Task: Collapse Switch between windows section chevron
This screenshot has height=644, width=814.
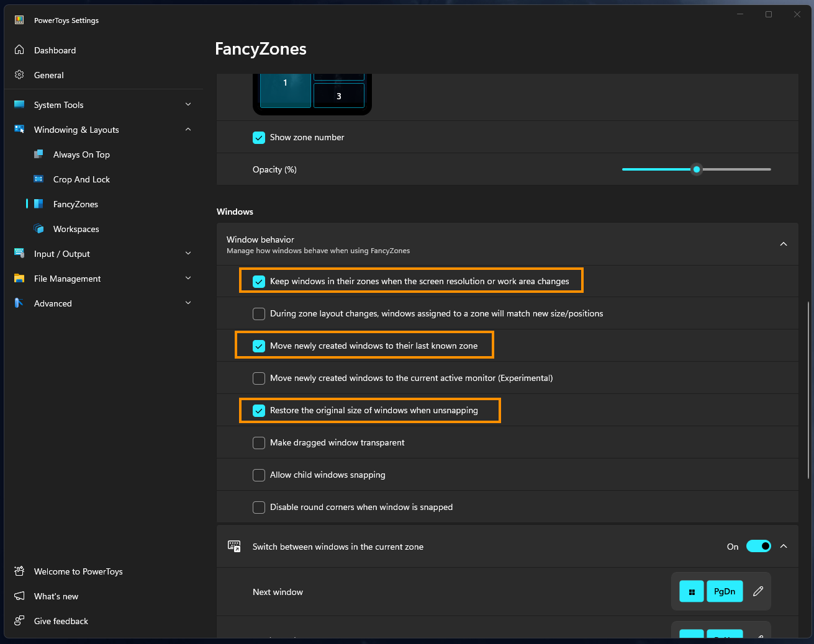Action: point(784,546)
